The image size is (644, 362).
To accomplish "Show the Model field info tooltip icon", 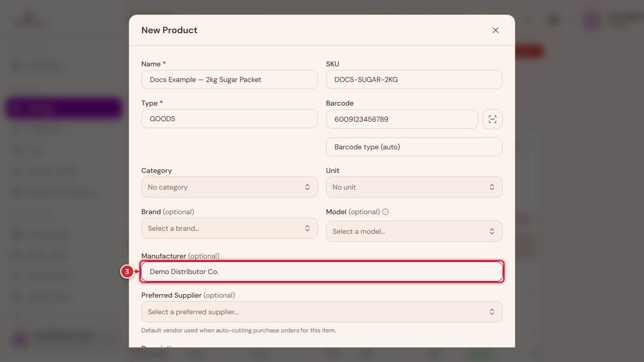I will [385, 212].
